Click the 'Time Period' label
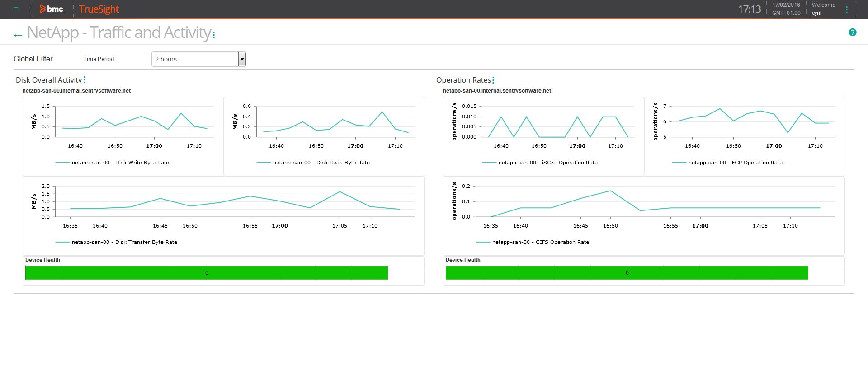 tap(99, 59)
